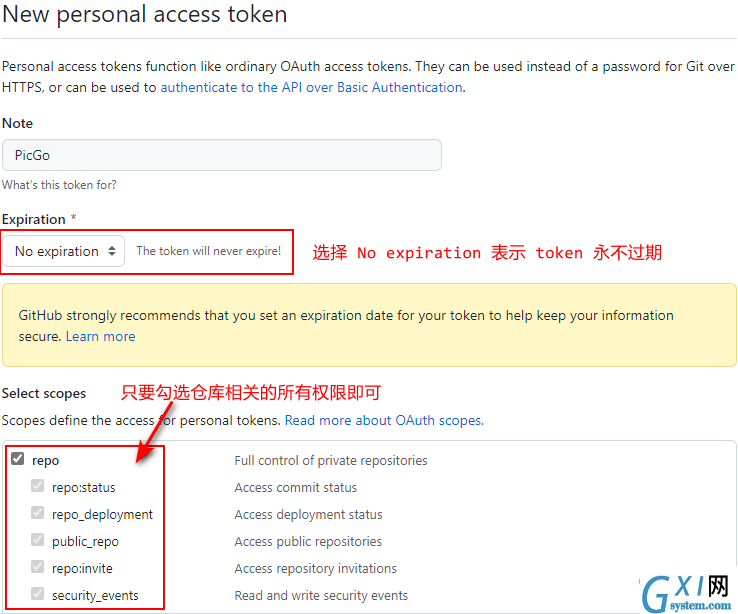Toggle the security_events checkbox
The width and height of the screenshot is (738, 614).
point(38,593)
